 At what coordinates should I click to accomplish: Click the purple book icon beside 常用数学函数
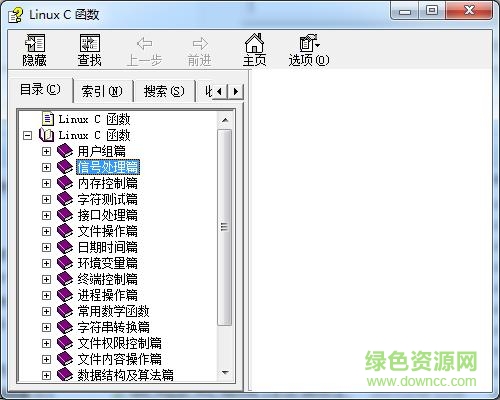click(x=65, y=311)
